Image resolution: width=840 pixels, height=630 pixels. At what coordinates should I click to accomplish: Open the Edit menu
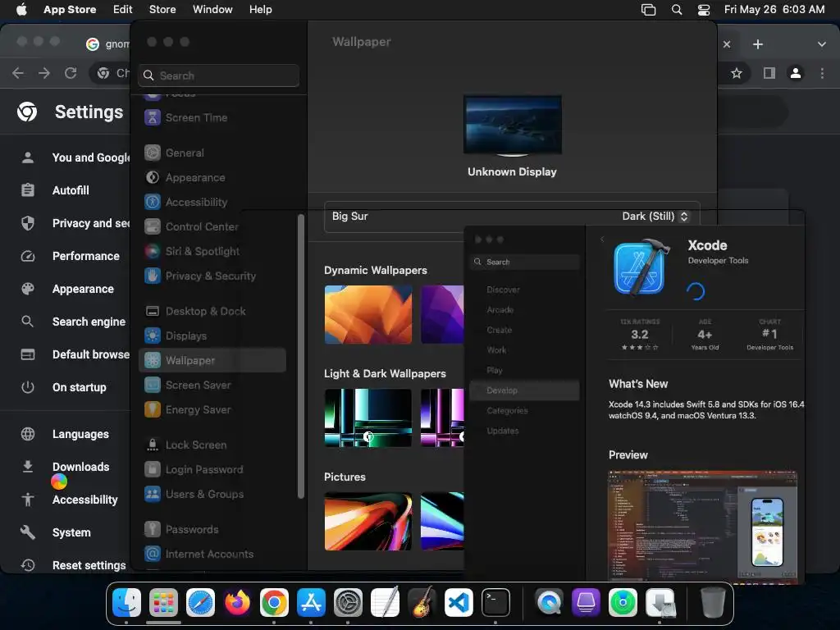click(x=123, y=10)
